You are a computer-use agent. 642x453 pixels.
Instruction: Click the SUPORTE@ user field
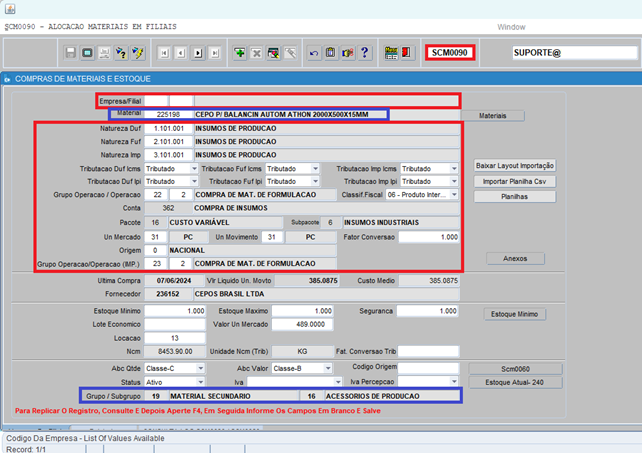[574, 52]
